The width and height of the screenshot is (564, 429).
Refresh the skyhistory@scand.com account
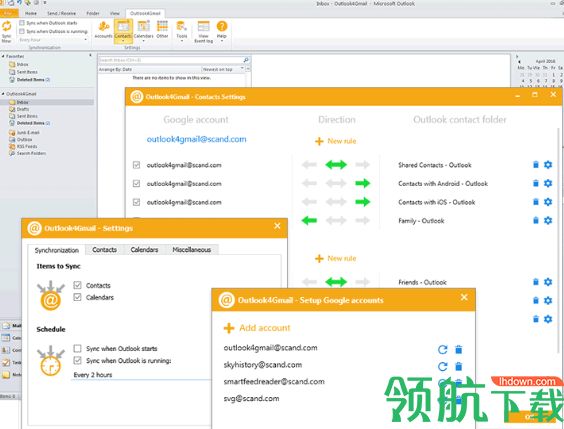(443, 366)
